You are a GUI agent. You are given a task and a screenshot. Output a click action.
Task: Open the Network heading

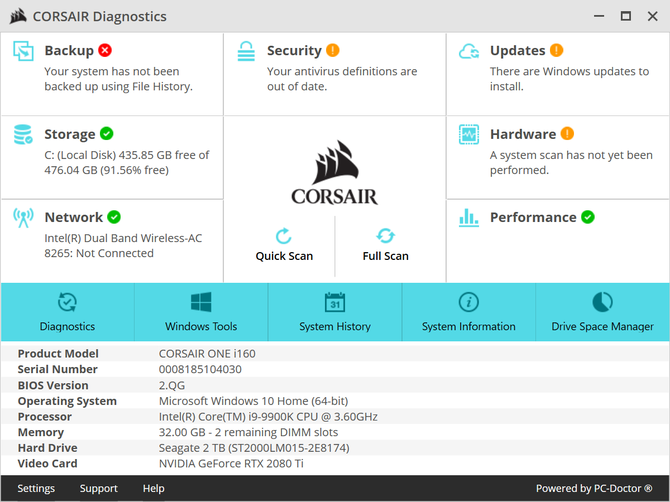(73, 217)
